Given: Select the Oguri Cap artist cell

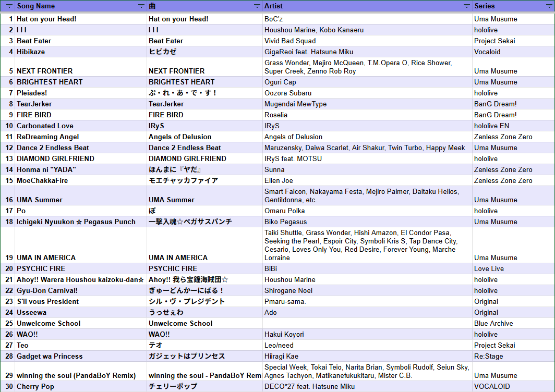Looking at the screenshot, I should 367,82.
